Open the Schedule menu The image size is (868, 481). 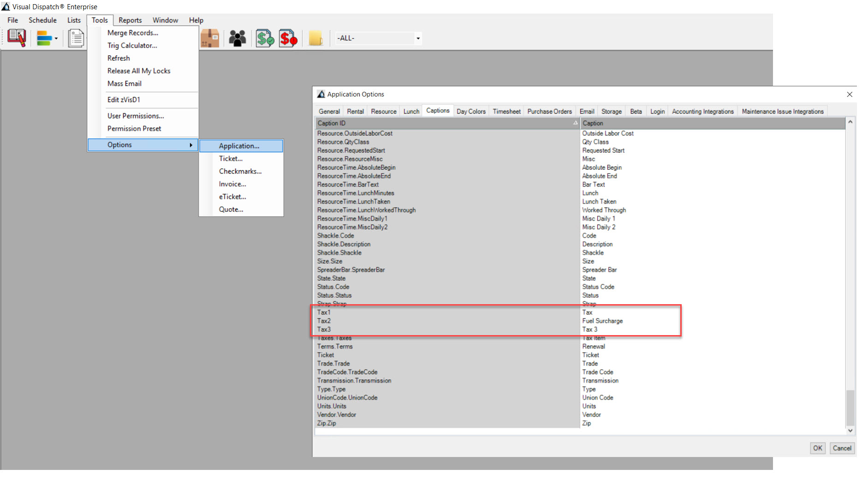[x=42, y=20]
